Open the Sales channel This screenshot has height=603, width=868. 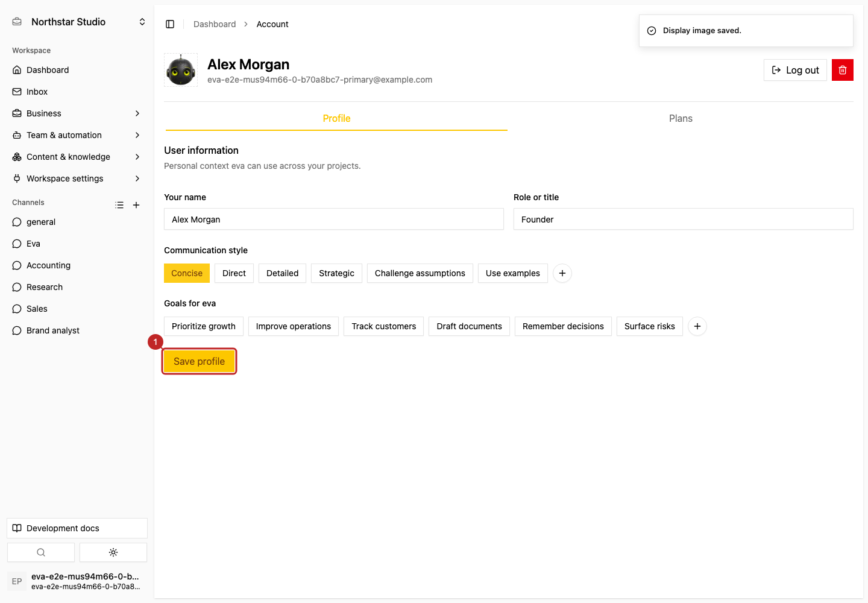(77, 309)
